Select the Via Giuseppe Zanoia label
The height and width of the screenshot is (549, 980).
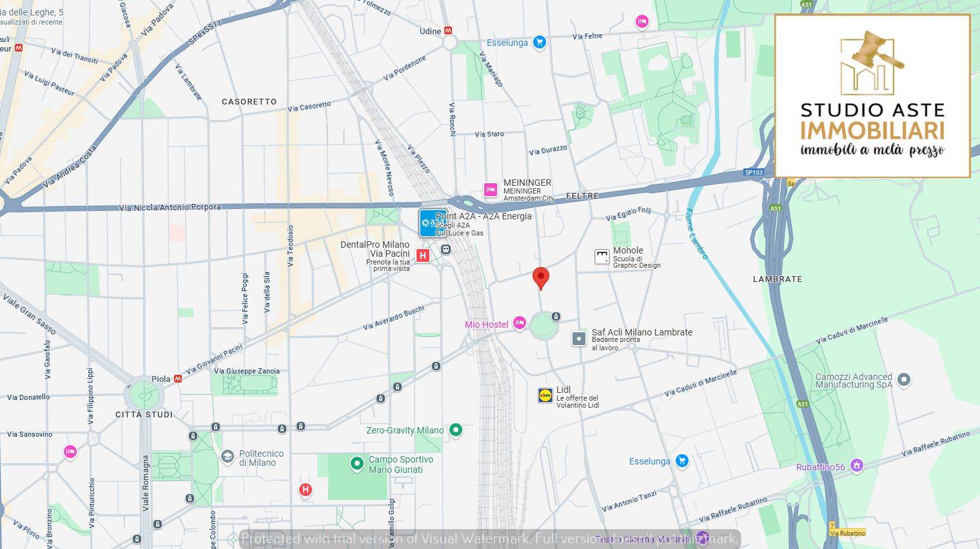click(247, 371)
